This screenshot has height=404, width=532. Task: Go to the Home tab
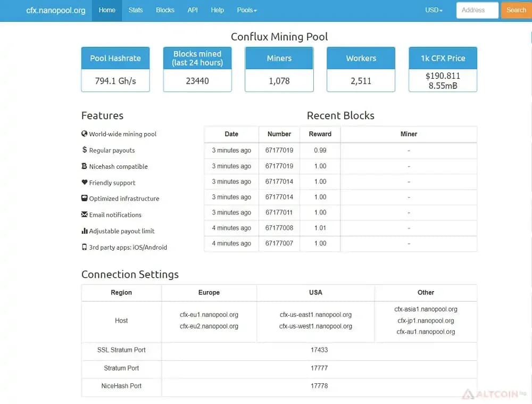pos(107,10)
